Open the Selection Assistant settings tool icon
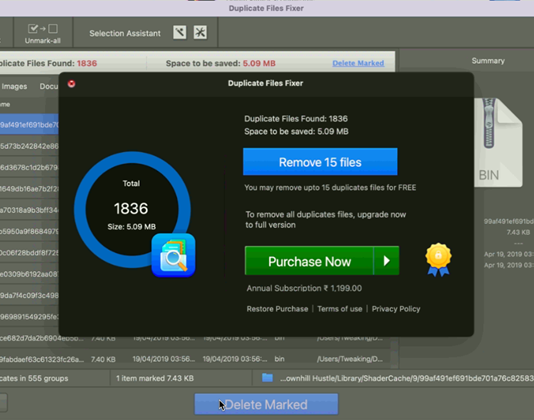 click(200, 33)
